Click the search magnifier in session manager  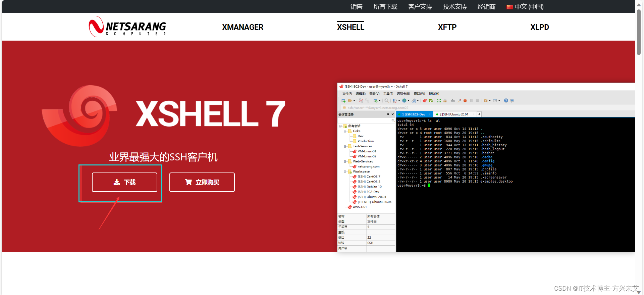coord(393,120)
